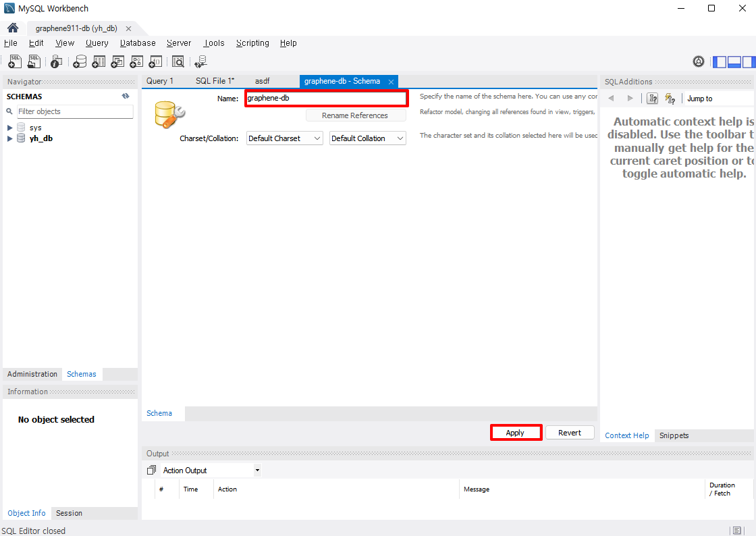Screen dimensions: 756x536
Task: Open the Scripting menu
Action: click(x=252, y=43)
